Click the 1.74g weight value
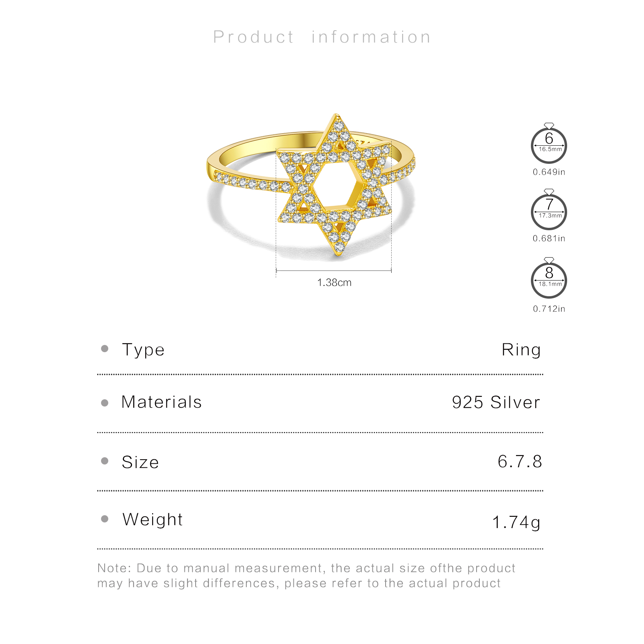This screenshot has height=644, width=644. click(x=516, y=522)
